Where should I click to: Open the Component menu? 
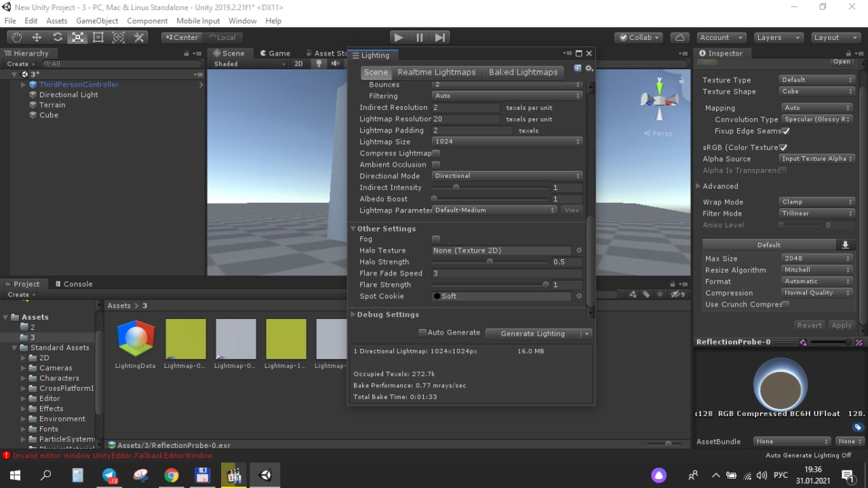tap(147, 21)
